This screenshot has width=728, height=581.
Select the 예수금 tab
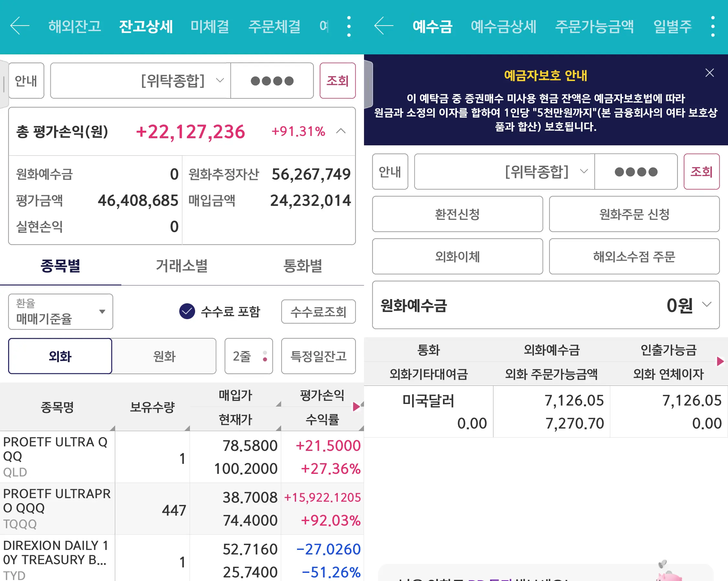pos(432,26)
